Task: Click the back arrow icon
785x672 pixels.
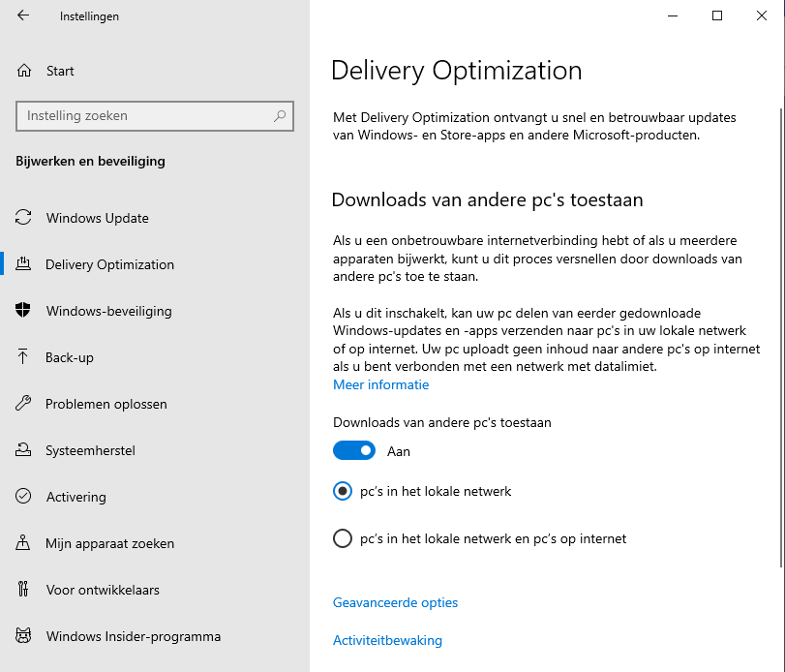Action: point(23,16)
